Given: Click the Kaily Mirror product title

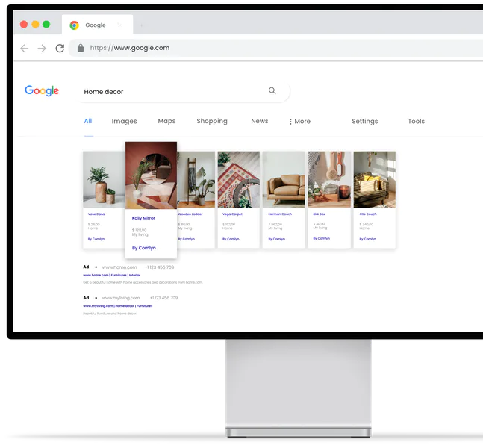Looking at the screenshot, I should (143, 218).
